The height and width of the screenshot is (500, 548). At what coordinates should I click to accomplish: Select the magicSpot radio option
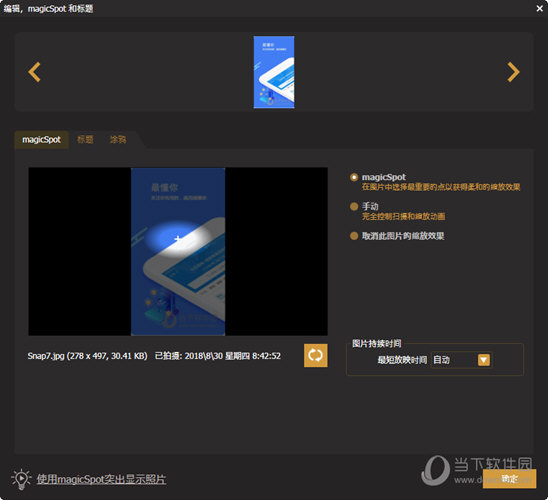point(354,177)
